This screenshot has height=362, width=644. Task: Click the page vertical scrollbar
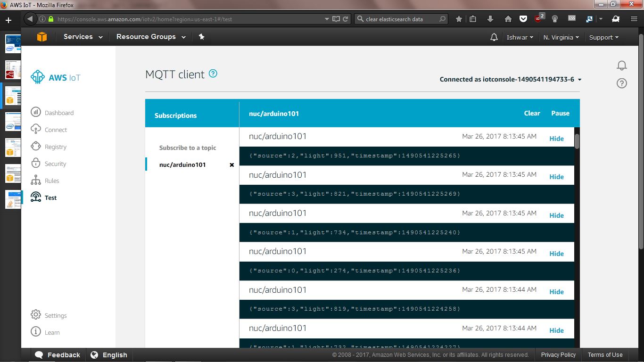click(641, 140)
